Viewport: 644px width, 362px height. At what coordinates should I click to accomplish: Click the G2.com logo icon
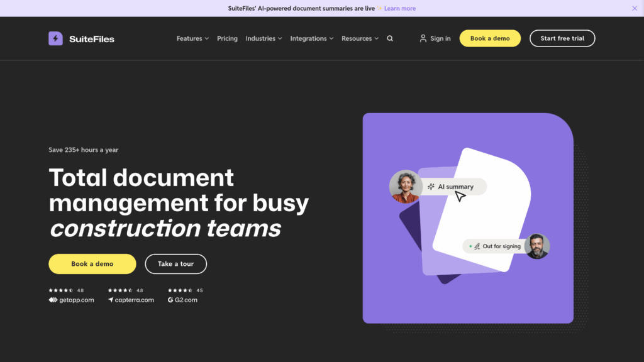pyautogui.click(x=170, y=300)
